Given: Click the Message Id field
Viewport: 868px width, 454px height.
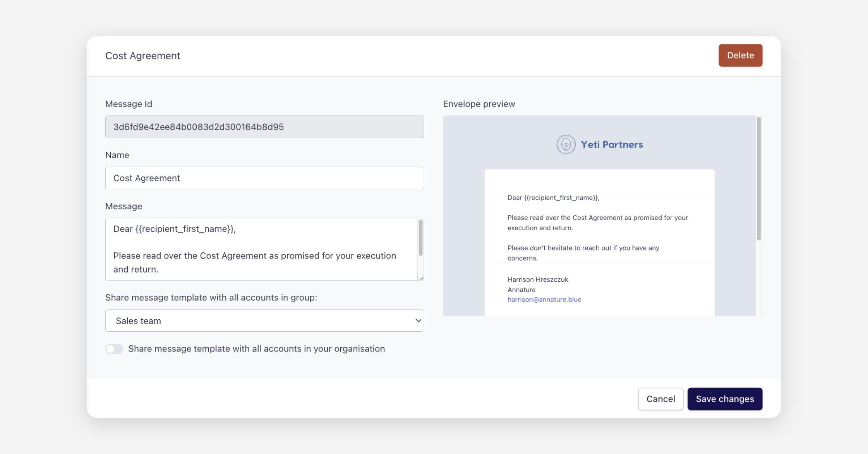Looking at the screenshot, I should point(264,127).
